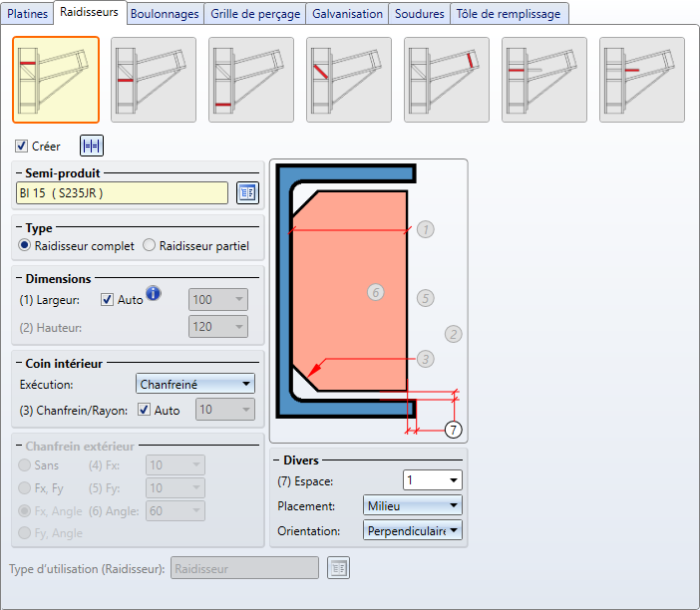Switch to the Boulonnages tab
The width and height of the screenshot is (700, 610).
point(165,13)
